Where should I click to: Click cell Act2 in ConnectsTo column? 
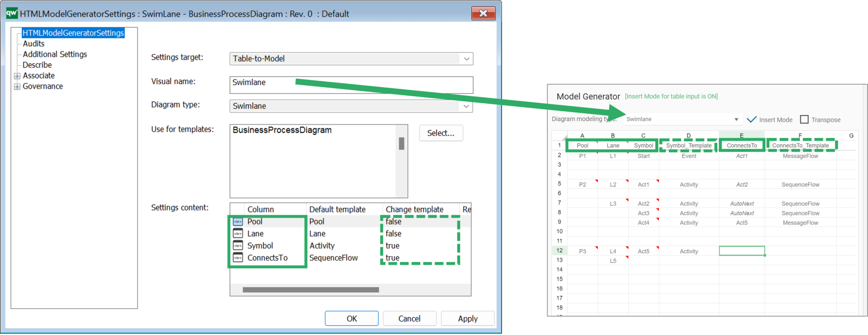(742, 185)
